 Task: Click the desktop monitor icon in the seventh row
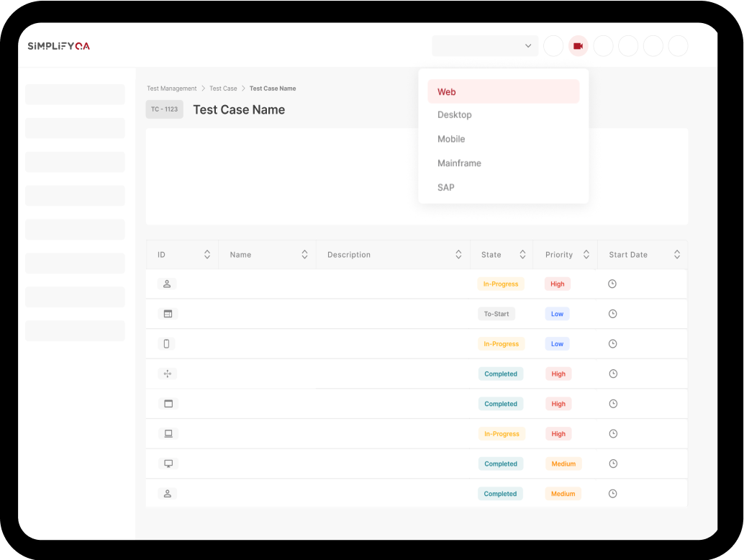tap(168, 464)
